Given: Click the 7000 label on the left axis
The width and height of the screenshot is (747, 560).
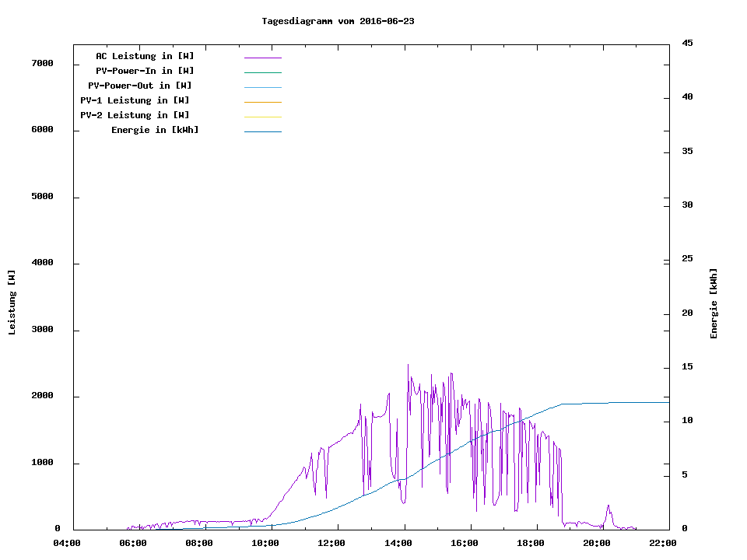Looking at the screenshot, I should click(42, 63).
